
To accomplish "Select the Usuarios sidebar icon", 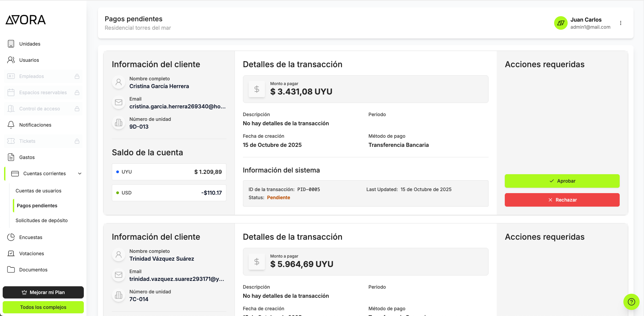I will click(x=11, y=60).
